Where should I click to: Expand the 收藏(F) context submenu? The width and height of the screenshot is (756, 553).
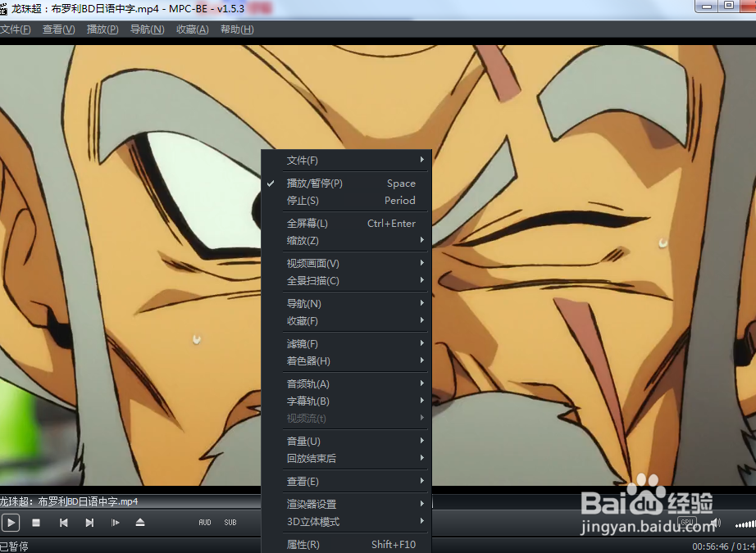click(346, 321)
